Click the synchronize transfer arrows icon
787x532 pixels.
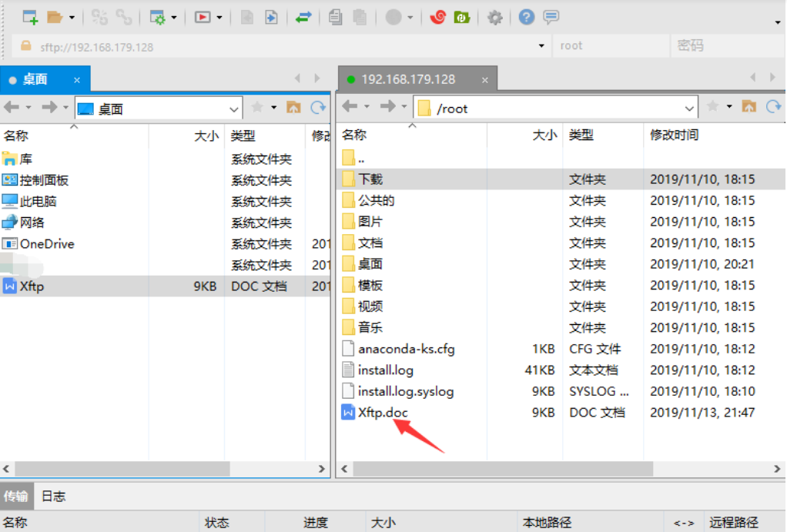pyautogui.click(x=303, y=18)
